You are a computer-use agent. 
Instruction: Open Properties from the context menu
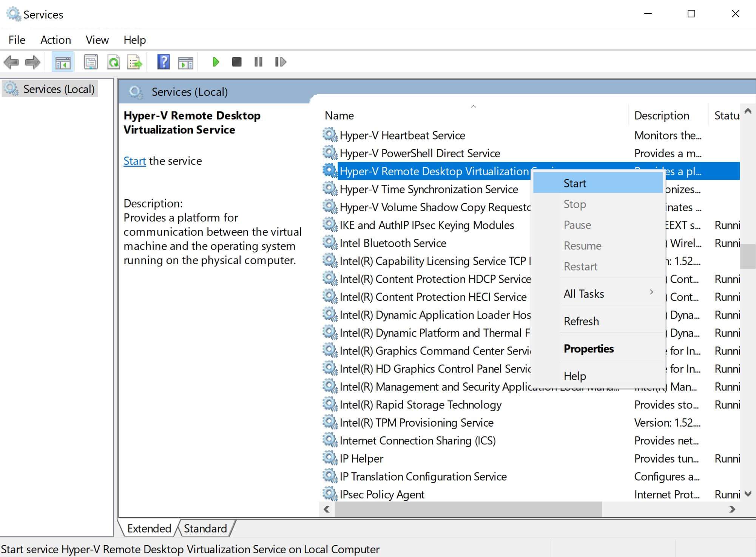coord(588,348)
